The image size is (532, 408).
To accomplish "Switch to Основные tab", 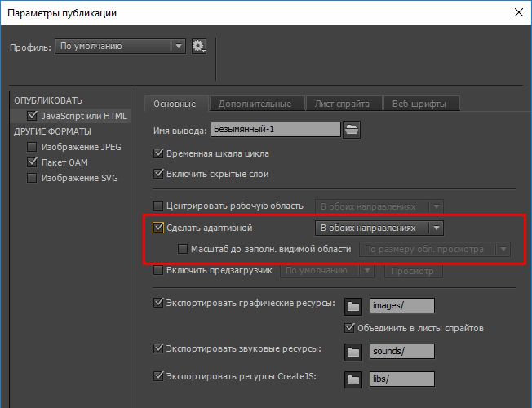I will 175,104.
